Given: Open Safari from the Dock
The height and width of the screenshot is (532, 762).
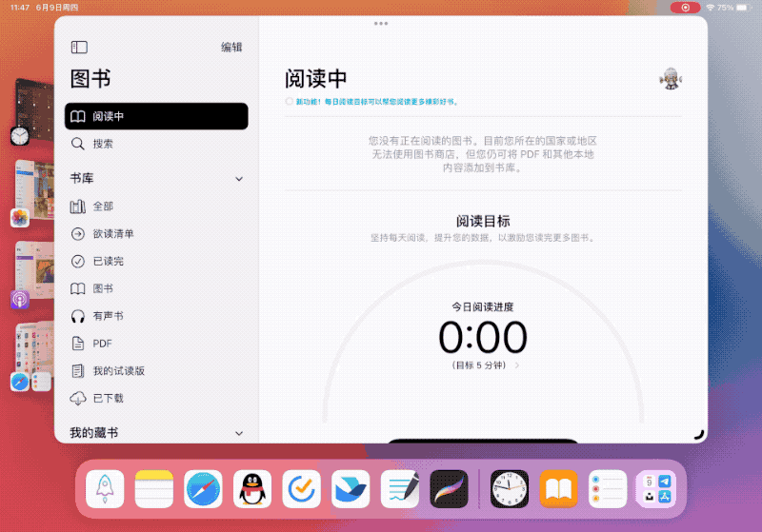Looking at the screenshot, I should pos(203,489).
